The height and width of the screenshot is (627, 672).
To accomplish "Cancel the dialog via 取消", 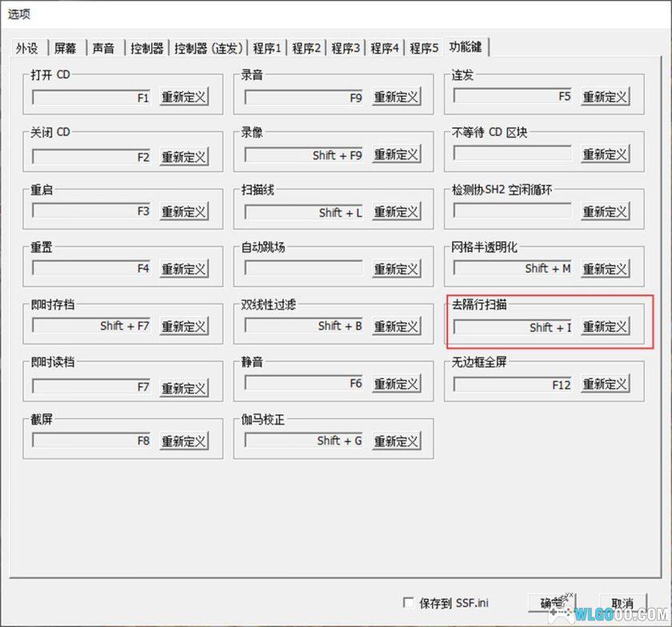I will pos(624,602).
